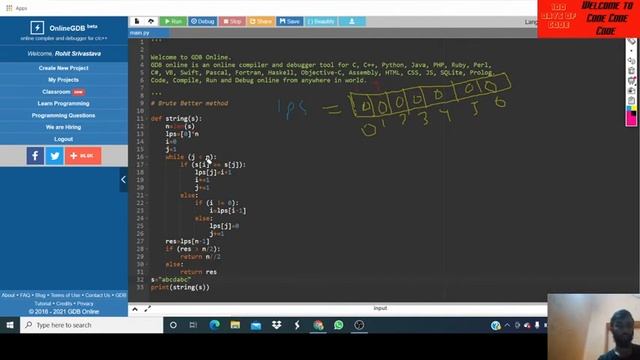Run the code with green Run button
This screenshot has width=640, height=360.
pos(173,21)
